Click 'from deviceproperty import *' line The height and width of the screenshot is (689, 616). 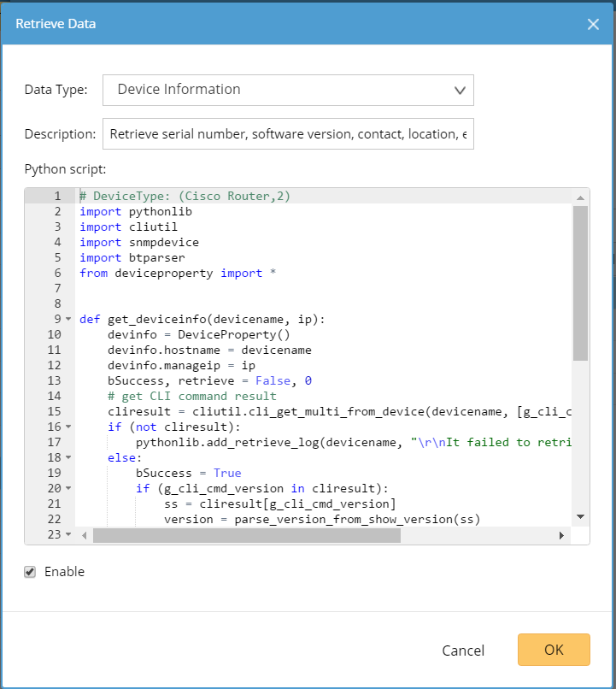[178, 273]
